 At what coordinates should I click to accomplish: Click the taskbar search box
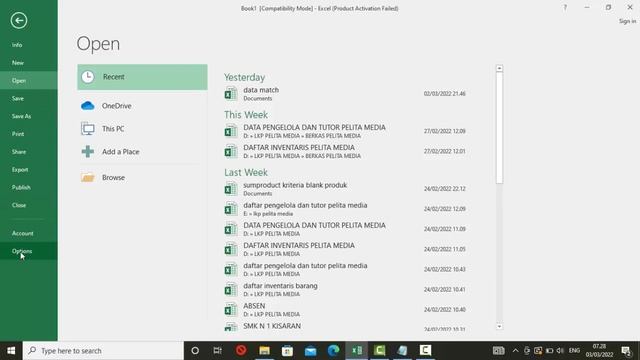103,351
